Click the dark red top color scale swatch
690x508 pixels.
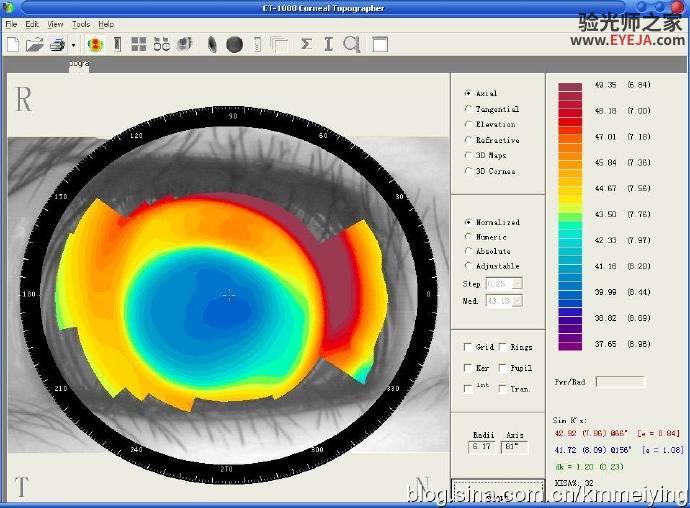point(570,87)
